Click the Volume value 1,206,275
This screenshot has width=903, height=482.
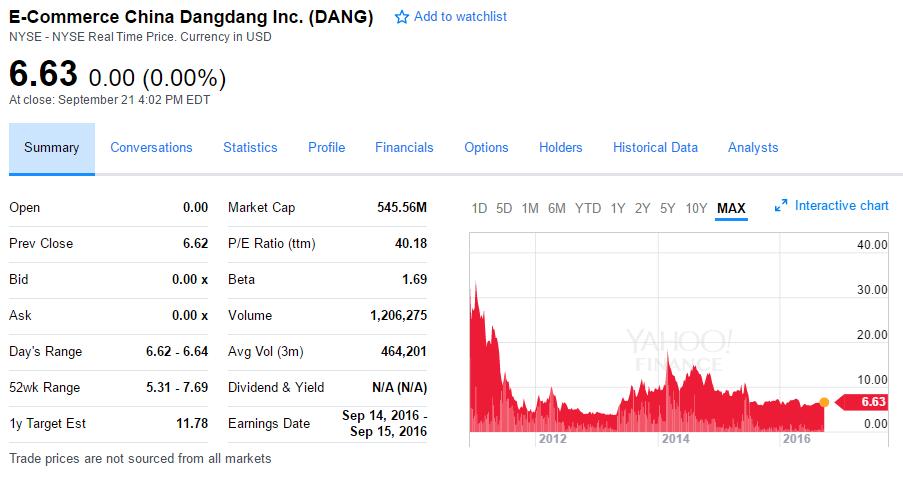[x=399, y=315]
